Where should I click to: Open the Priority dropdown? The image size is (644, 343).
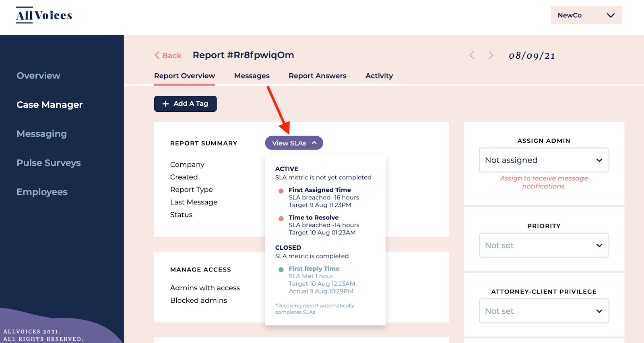point(543,245)
